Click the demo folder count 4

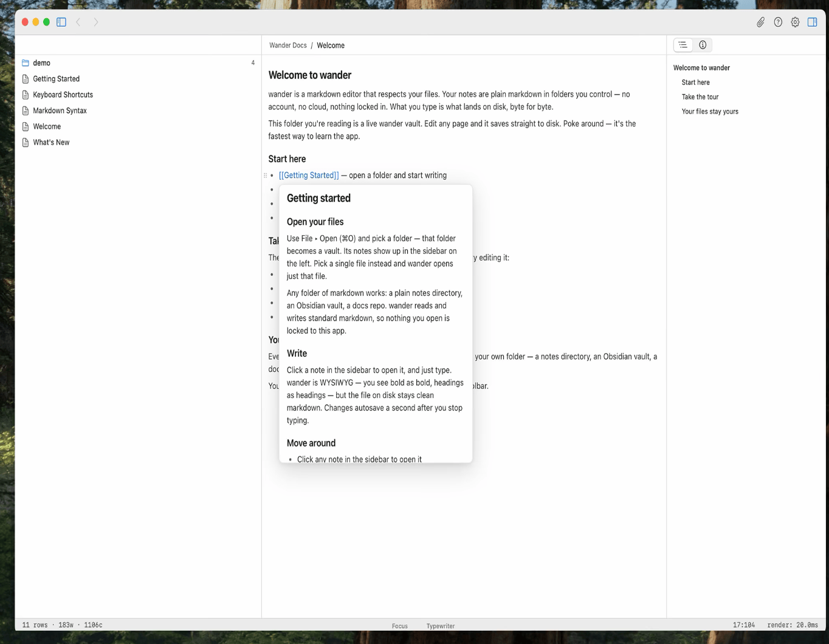point(253,63)
